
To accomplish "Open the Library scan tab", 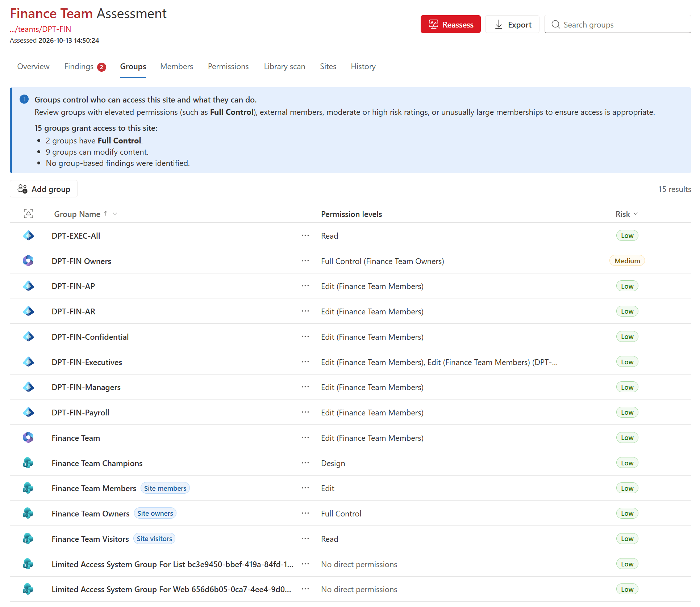I will point(284,67).
